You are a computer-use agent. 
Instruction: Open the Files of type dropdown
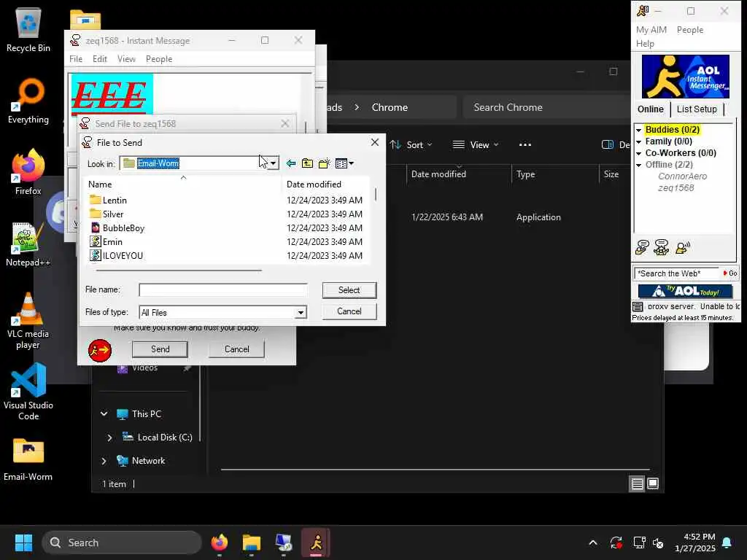[301, 312]
